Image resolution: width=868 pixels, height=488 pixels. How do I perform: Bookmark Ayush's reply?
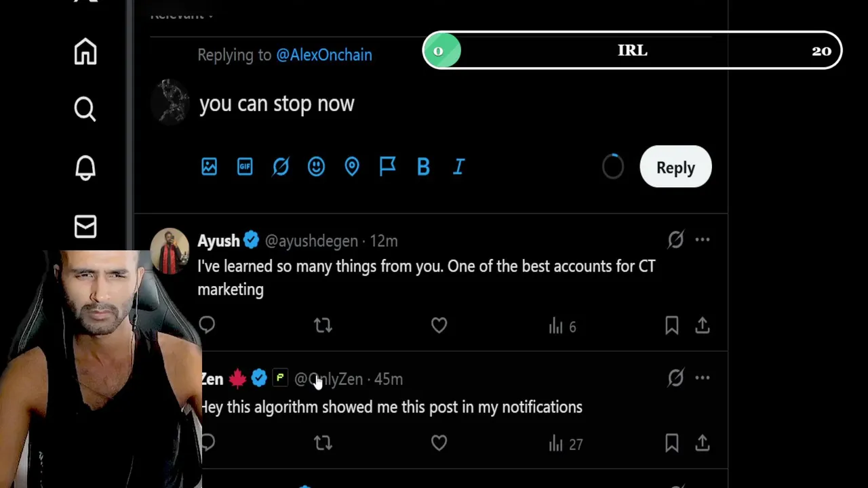pyautogui.click(x=671, y=326)
